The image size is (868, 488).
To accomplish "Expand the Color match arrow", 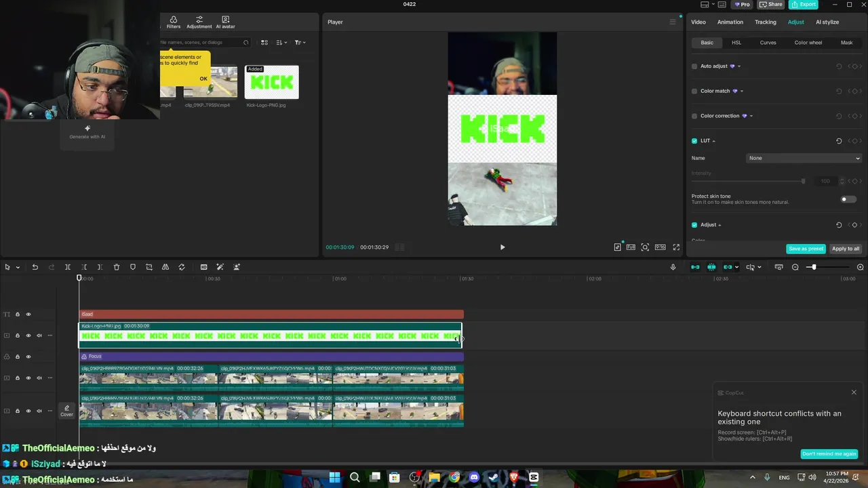I will click(x=742, y=91).
